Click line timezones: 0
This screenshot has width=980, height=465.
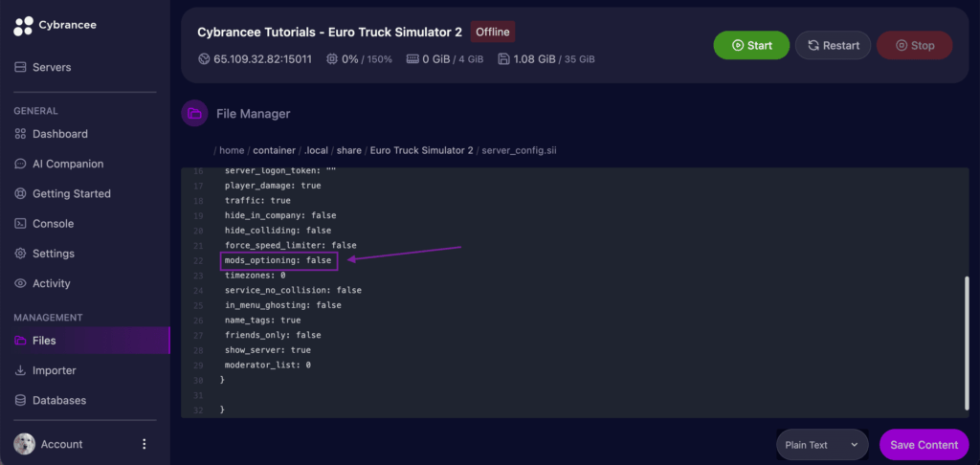point(255,276)
